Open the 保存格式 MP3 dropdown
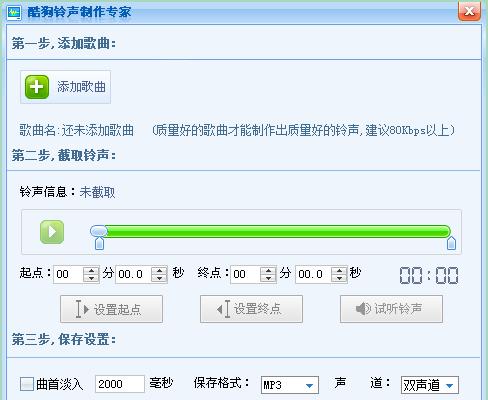 tap(290, 385)
